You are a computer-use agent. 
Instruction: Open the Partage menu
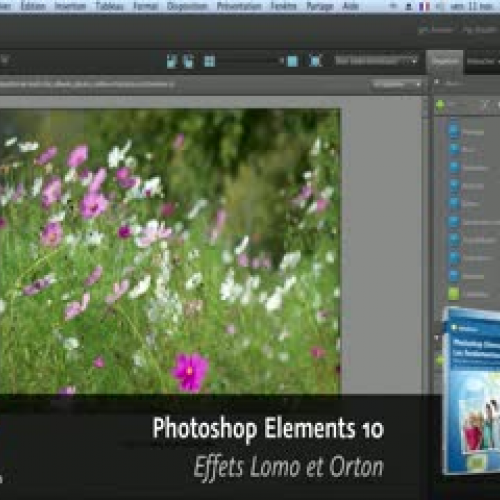320,6
